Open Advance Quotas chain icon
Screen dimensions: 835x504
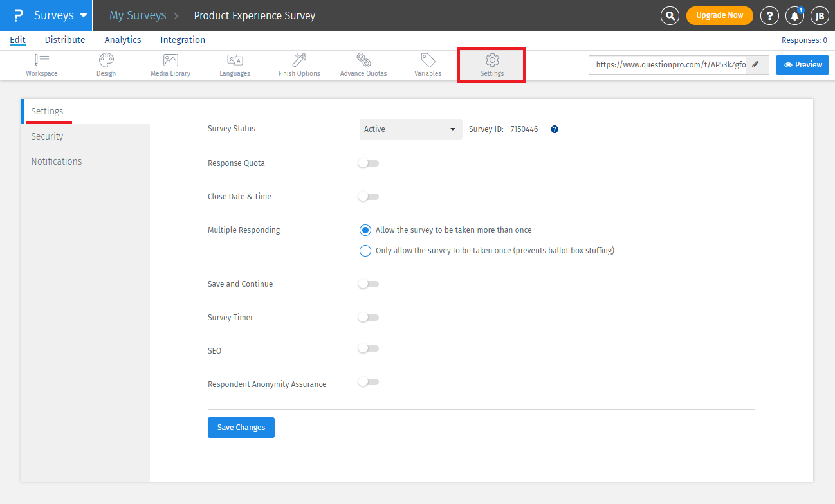point(363,60)
